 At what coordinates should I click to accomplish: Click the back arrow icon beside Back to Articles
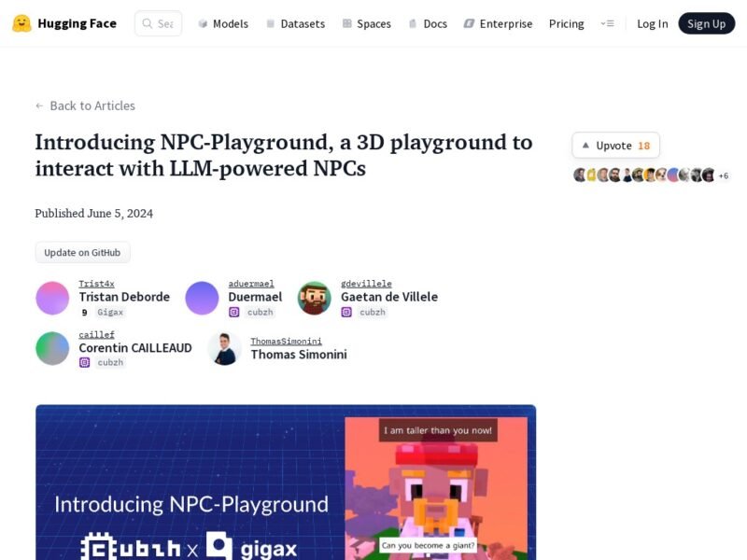(39, 105)
